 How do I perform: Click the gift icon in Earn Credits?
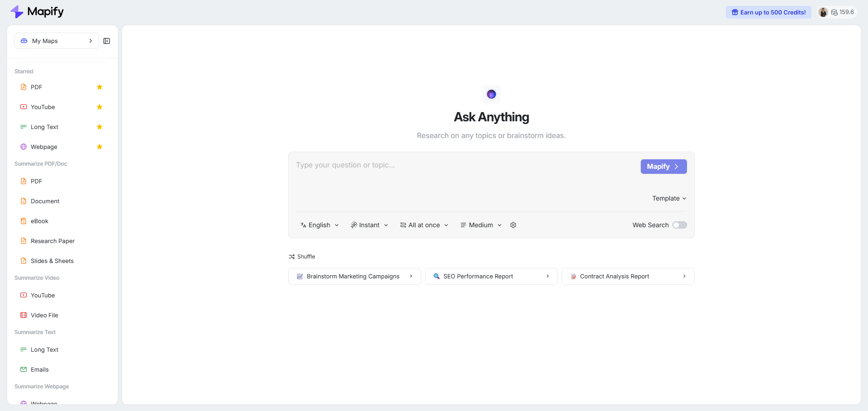click(x=735, y=12)
